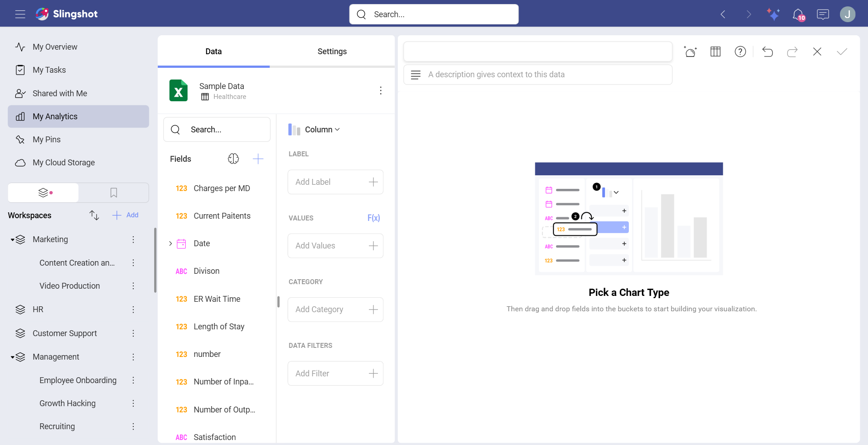
Task: Open the F(x) values function
Action: 373,218
